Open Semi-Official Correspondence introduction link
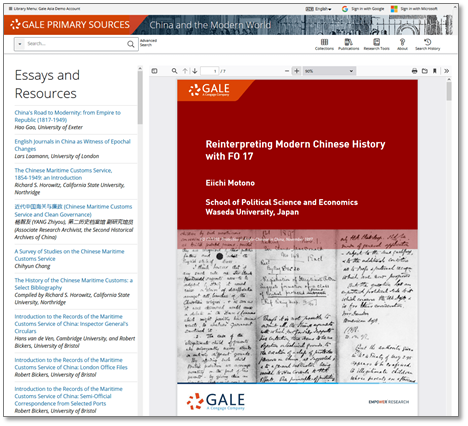Screen dimensions: 468x426 click(68, 396)
